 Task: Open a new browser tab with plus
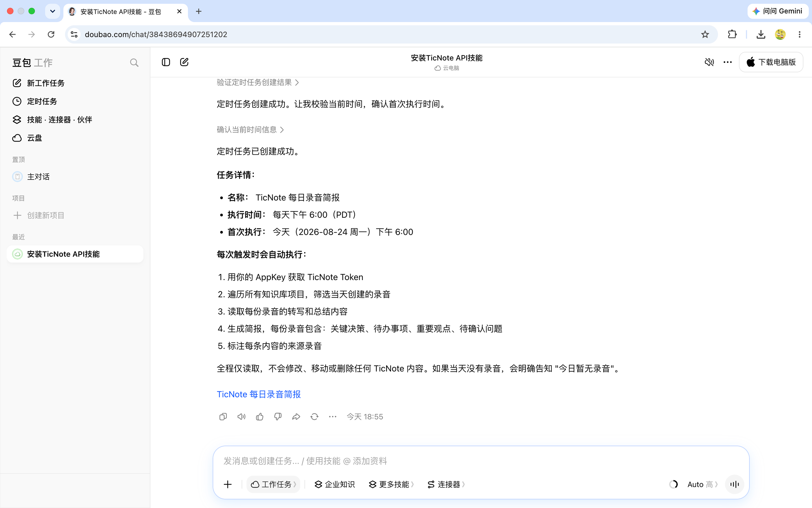[199, 11]
